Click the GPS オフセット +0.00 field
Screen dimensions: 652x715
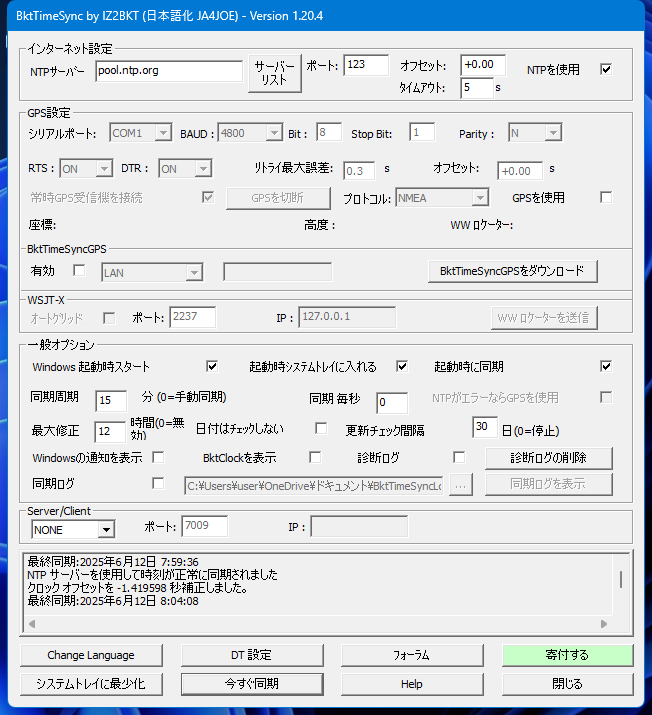tap(520, 171)
